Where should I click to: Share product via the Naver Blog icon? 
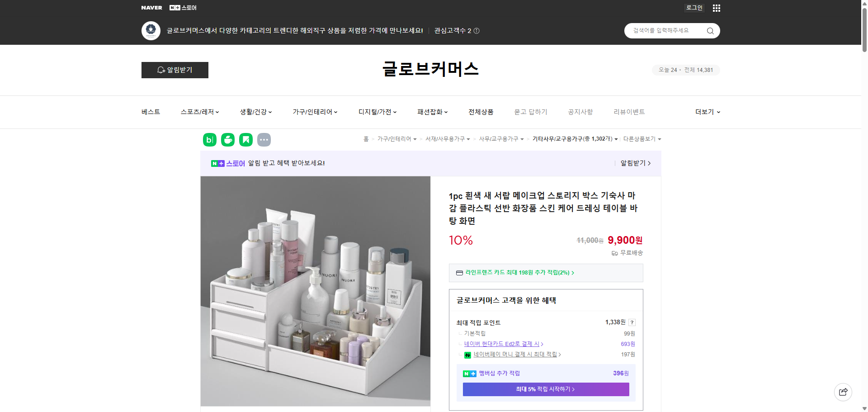209,140
